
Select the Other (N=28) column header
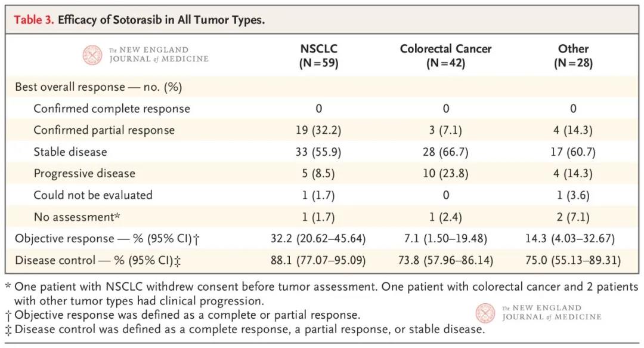[573, 56]
